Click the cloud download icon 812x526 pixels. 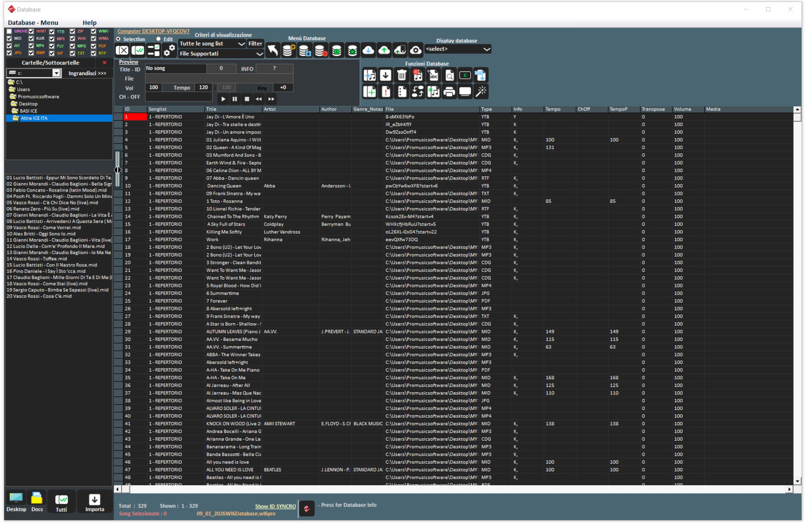click(368, 50)
